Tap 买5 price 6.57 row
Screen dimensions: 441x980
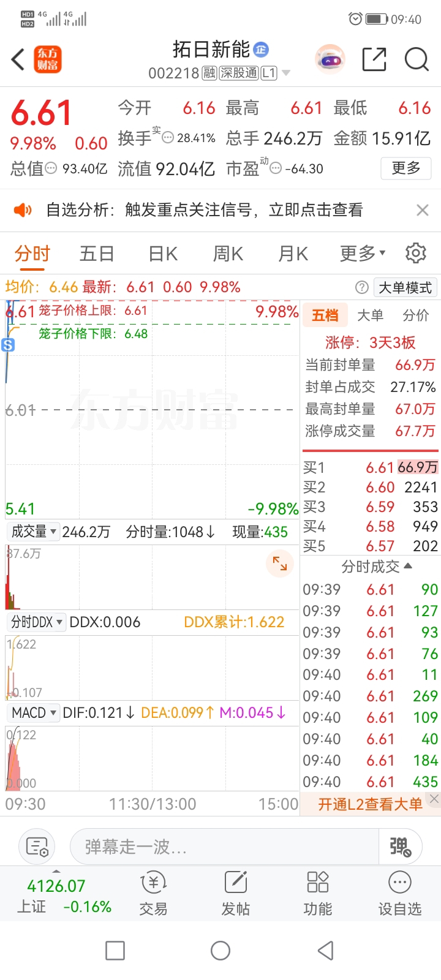tap(371, 546)
